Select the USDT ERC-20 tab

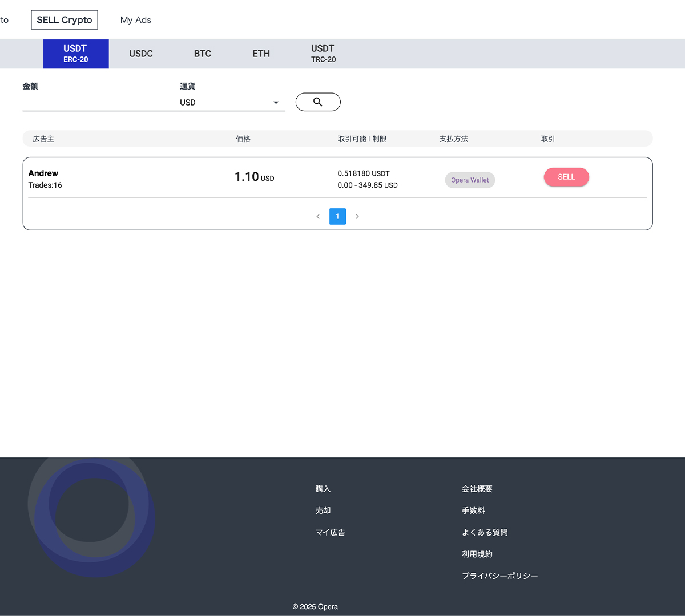click(76, 54)
